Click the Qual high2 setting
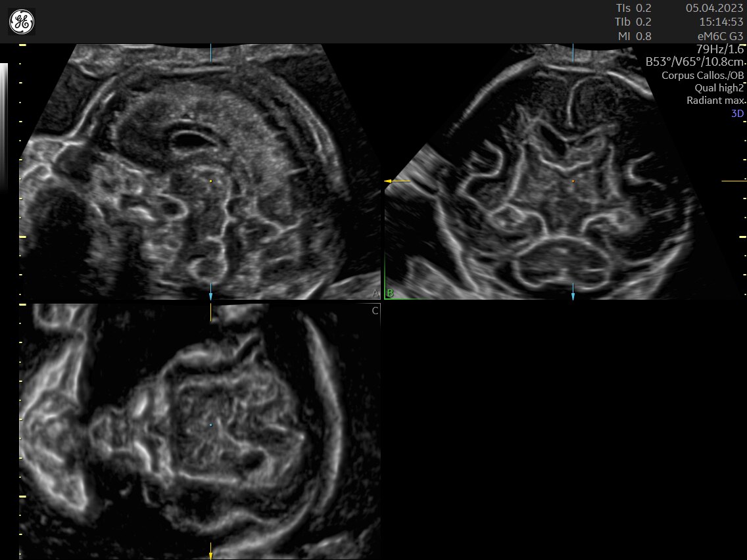Image resolution: width=747 pixels, height=560 pixels. (719, 87)
